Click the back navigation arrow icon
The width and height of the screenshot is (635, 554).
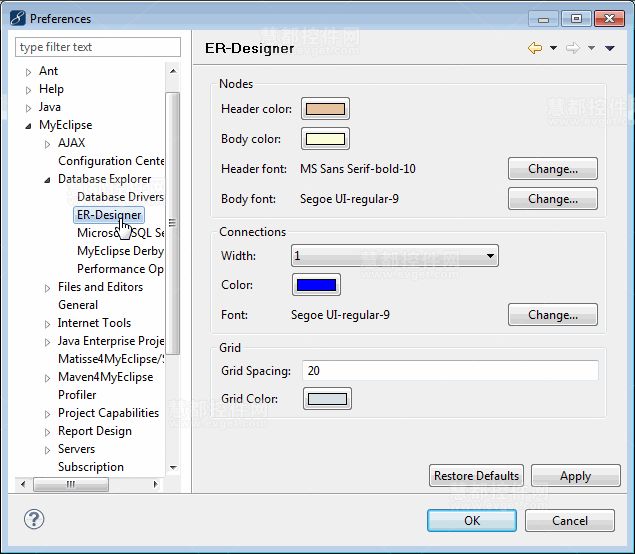[534, 48]
